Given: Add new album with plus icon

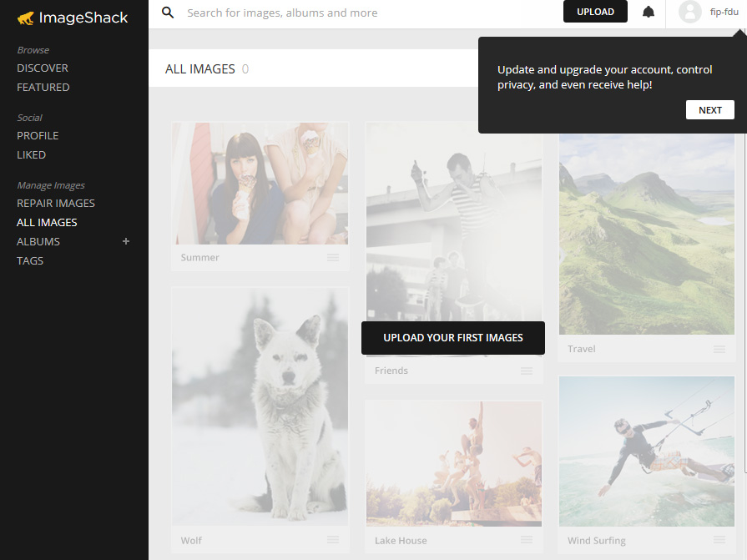Looking at the screenshot, I should (x=126, y=241).
